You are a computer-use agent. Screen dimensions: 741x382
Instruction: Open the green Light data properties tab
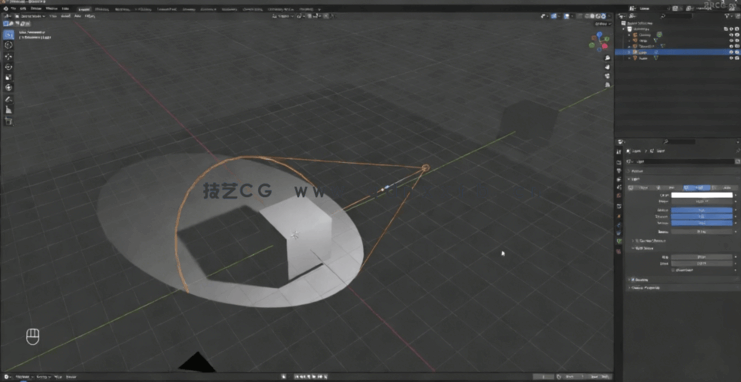click(619, 242)
